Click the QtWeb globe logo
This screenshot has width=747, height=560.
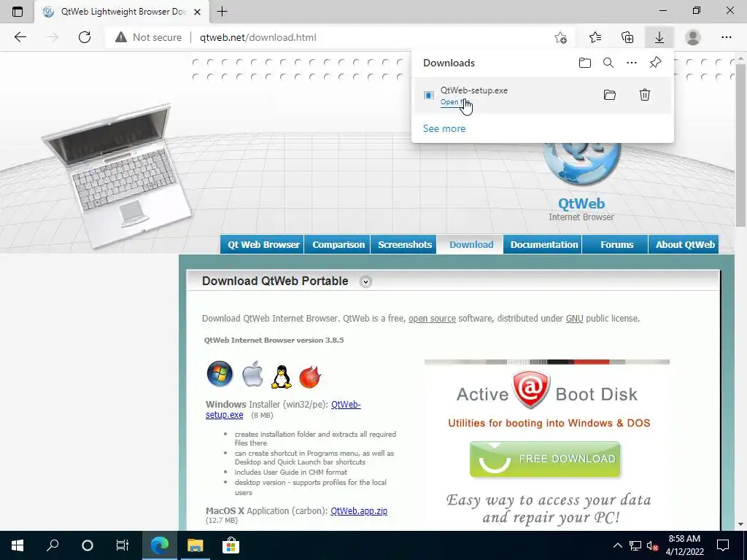(581, 164)
